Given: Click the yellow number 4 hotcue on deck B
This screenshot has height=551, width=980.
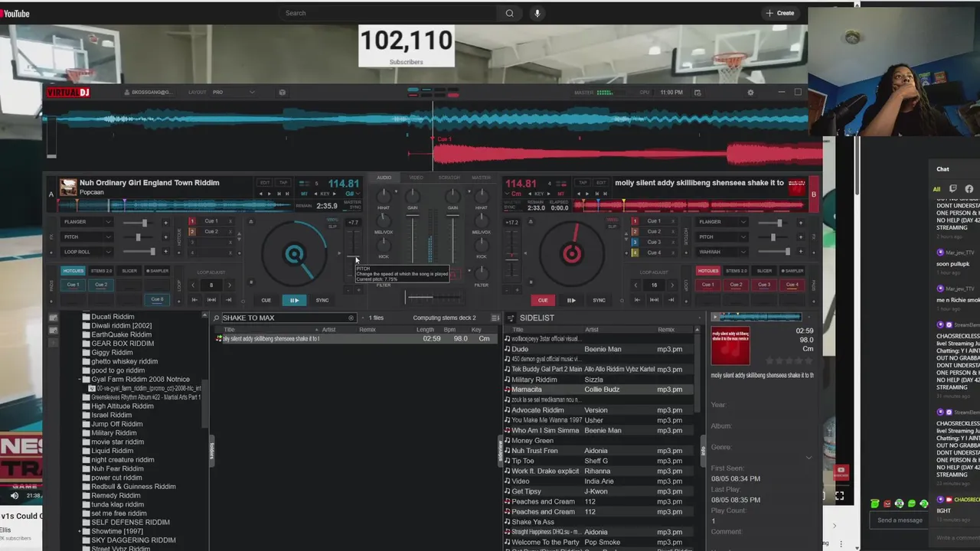Looking at the screenshot, I should [635, 253].
